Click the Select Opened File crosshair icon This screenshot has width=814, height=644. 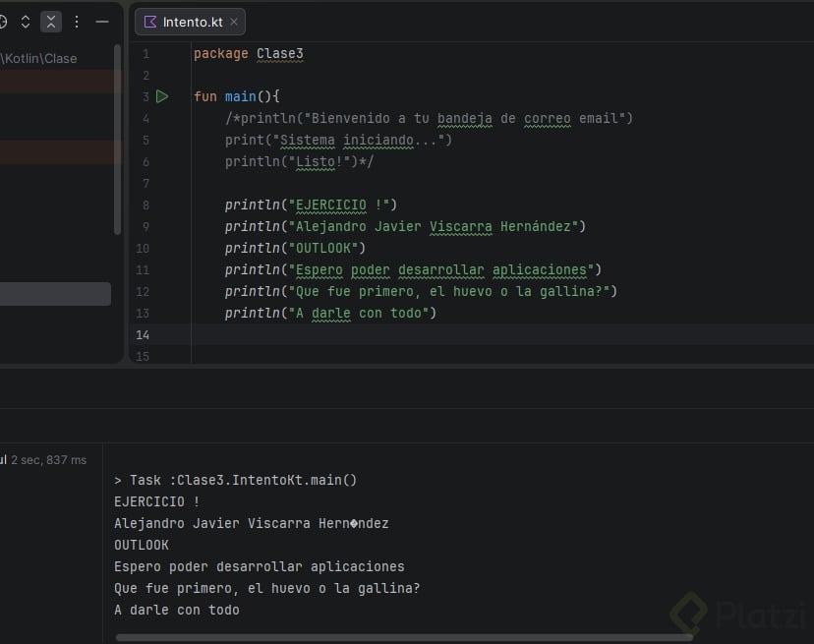point(3,21)
